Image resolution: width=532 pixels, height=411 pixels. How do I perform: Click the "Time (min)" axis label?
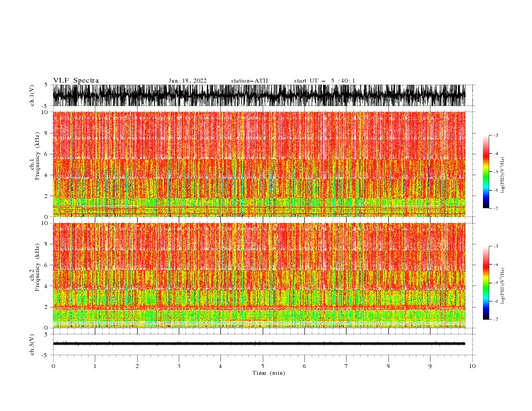click(269, 373)
